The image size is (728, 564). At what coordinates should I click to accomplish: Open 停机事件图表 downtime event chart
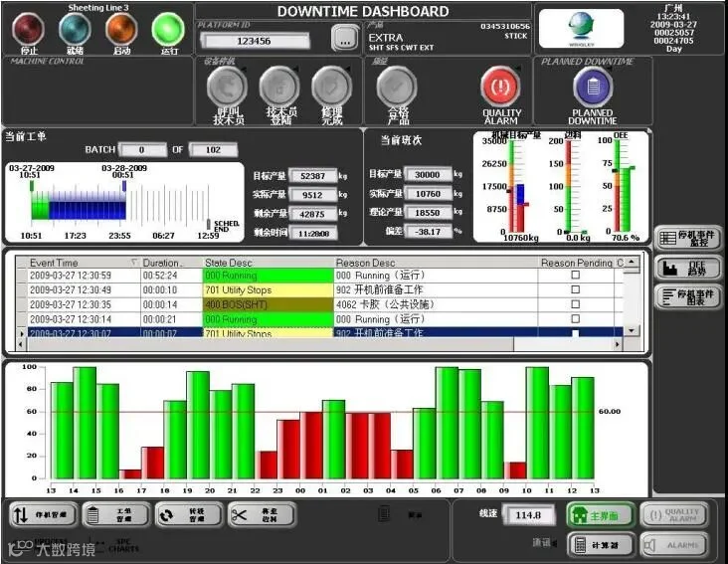click(x=687, y=297)
